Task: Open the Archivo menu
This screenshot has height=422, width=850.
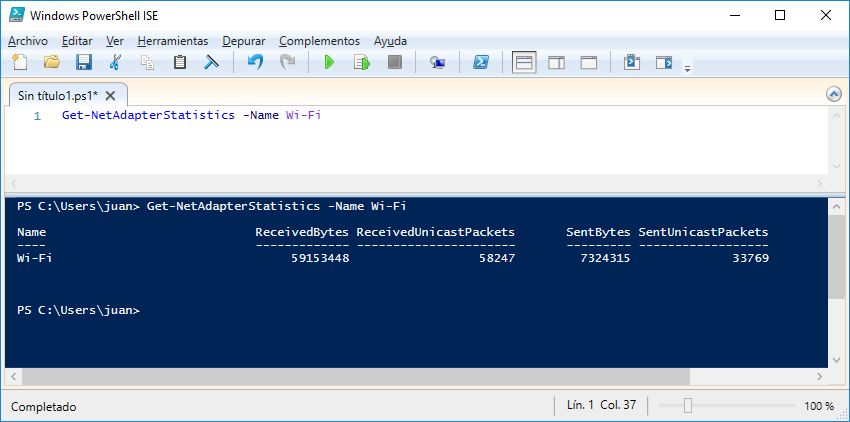Action: click(28, 41)
